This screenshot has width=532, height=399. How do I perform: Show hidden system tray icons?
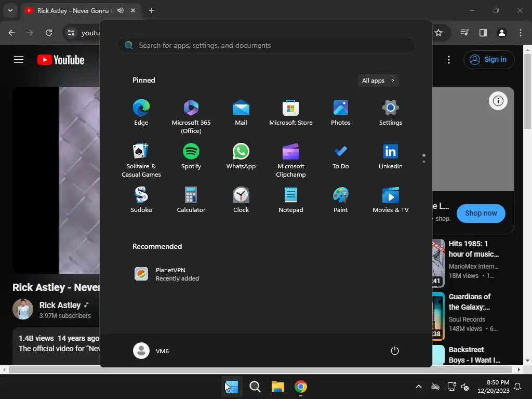pyautogui.click(x=419, y=387)
